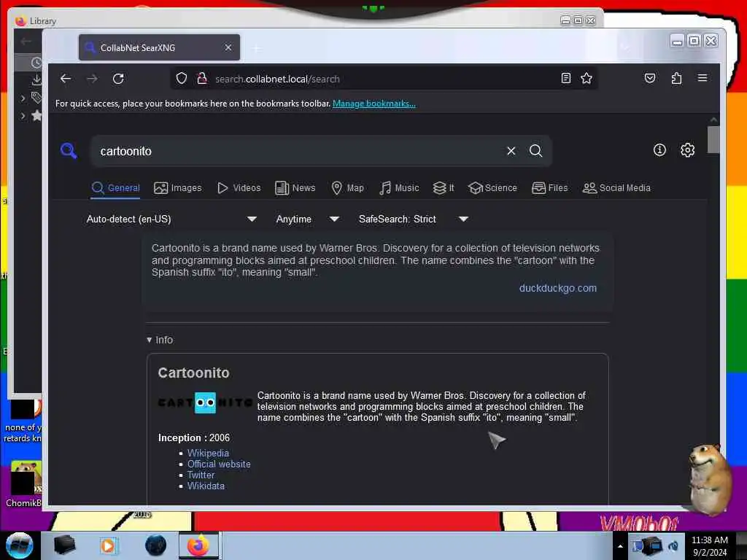This screenshot has width=747, height=560.
Task: Open the list all tabs dropdown
Action: [625, 47]
